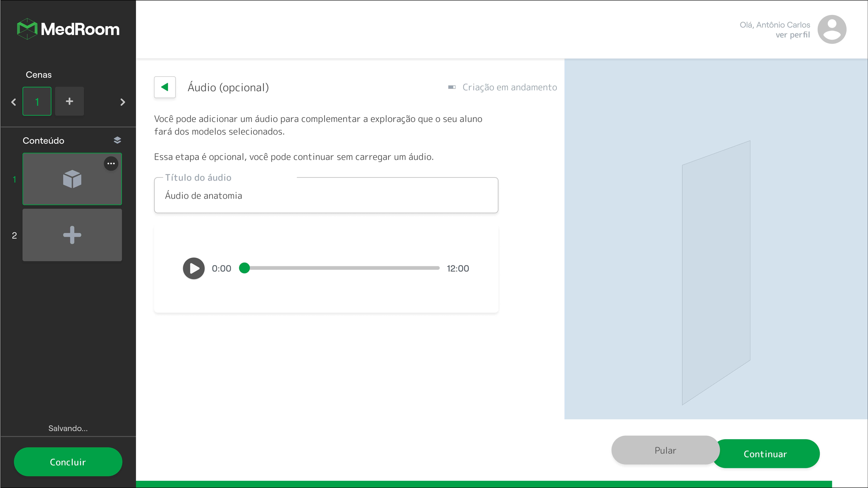The width and height of the screenshot is (868, 488).
Task: Add a new scene with plus tile
Action: coord(69,101)
